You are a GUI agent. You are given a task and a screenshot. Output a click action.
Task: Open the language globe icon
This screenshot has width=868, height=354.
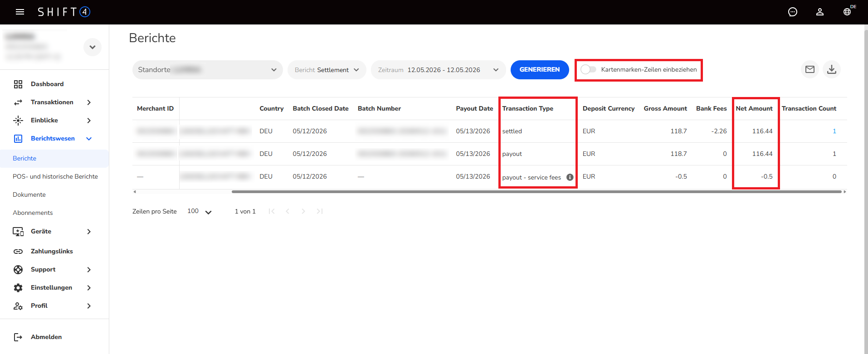847,12
